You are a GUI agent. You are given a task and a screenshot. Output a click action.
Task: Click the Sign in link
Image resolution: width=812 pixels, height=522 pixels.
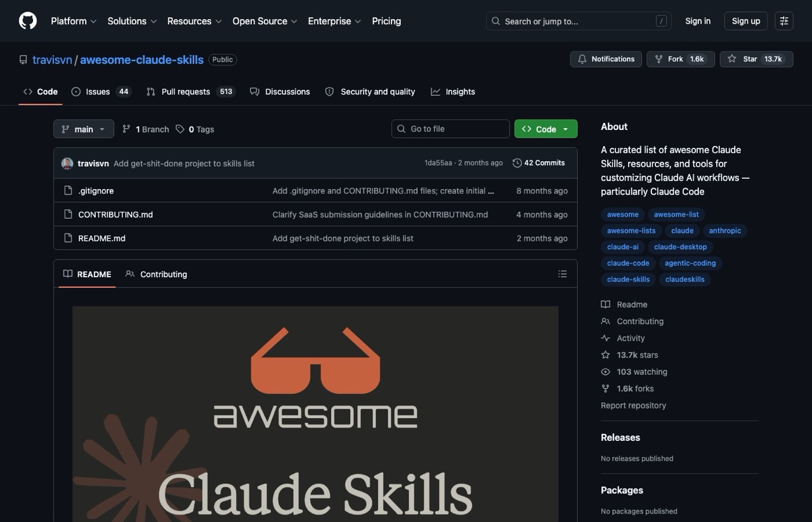[x=698, y=21]
